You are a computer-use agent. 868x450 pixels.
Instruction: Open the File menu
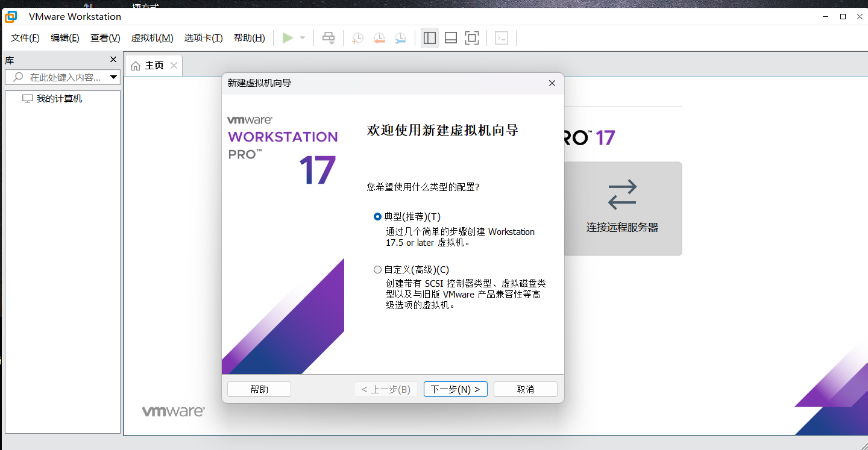pyautogui.click(x=25, y=38)
